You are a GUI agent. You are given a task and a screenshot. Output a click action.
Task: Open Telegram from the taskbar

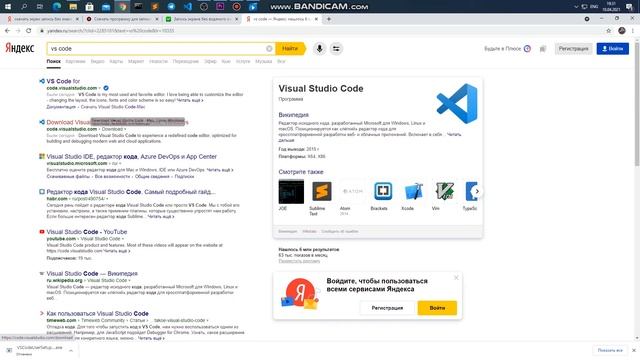171,7
